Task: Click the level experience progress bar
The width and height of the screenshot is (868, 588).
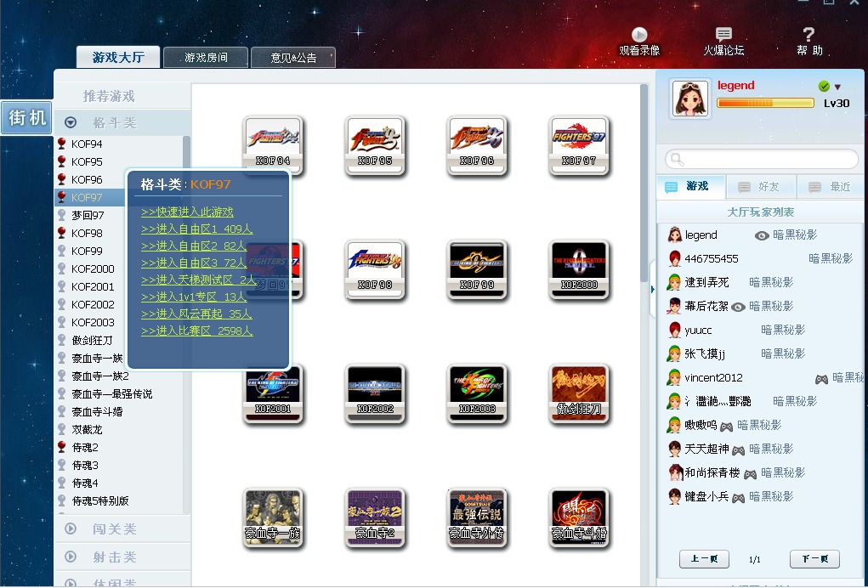Action: (x=765, y=103)
